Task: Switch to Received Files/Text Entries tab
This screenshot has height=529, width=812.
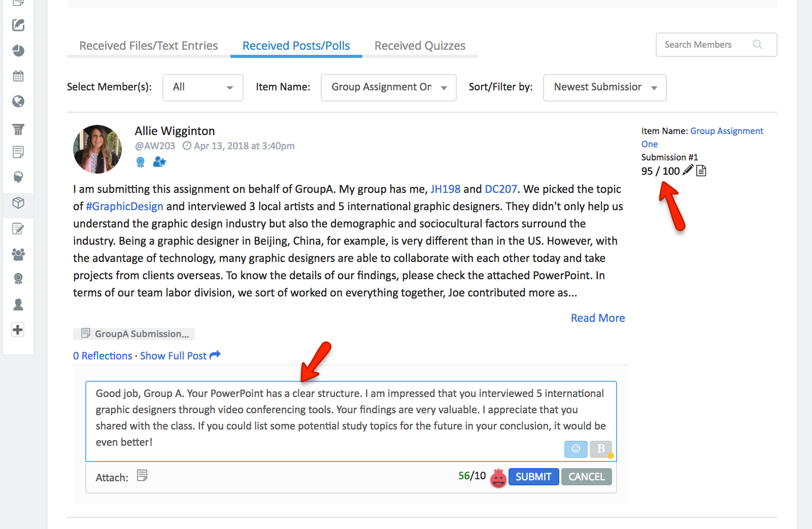Action: (x=149, y=46)
